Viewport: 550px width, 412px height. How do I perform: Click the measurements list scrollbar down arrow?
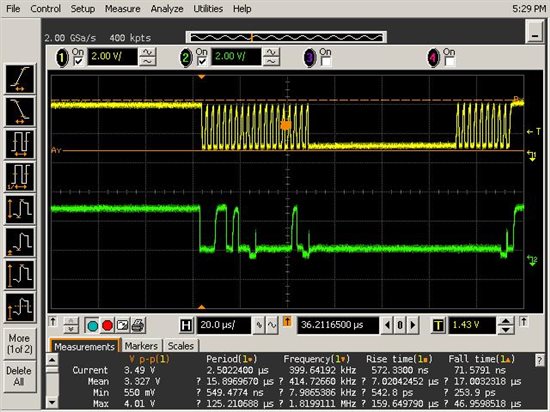click(52, 402)
